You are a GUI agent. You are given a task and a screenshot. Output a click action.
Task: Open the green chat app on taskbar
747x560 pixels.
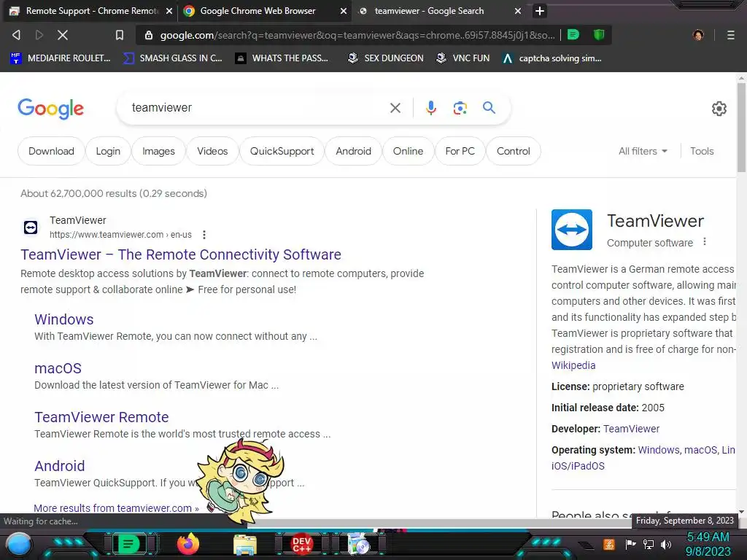(128, 544)
